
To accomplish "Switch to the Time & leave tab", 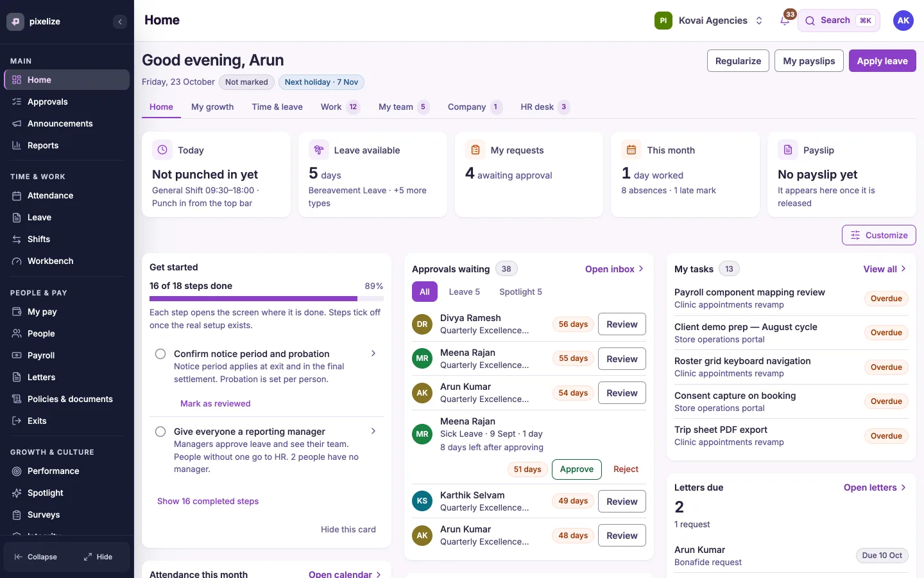I will pos(277,107).
